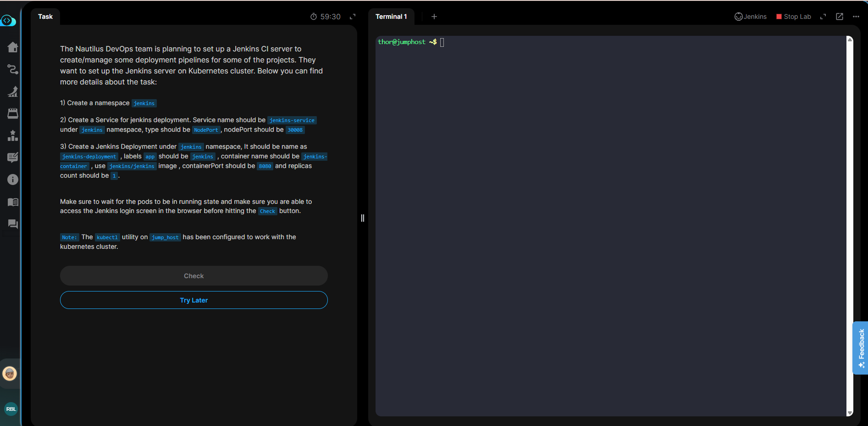Open the KodeKloud logo home
868x426 pixels.
tap(8, 21)
